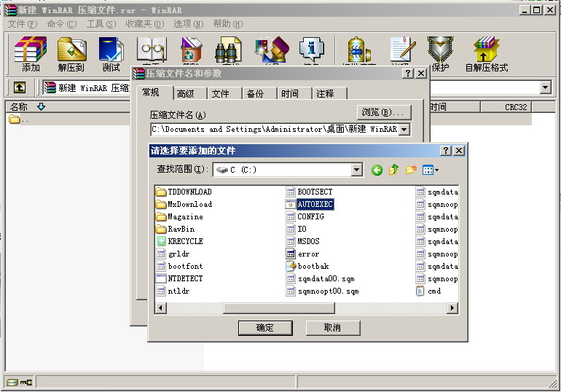Select the KRECYCLE item
This screenshot has width=561, height=392.
[180, 241]
